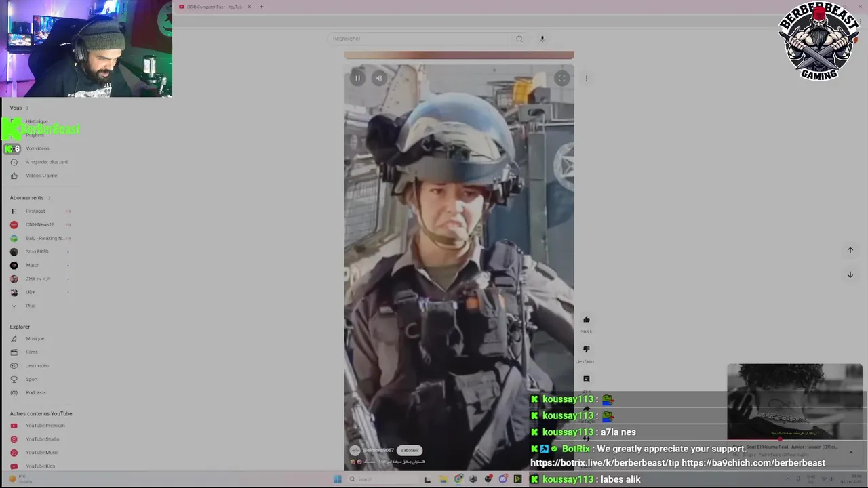Screen dimensions: 868x488
Task: Mute the Shorts video volume
Action: 379,78
